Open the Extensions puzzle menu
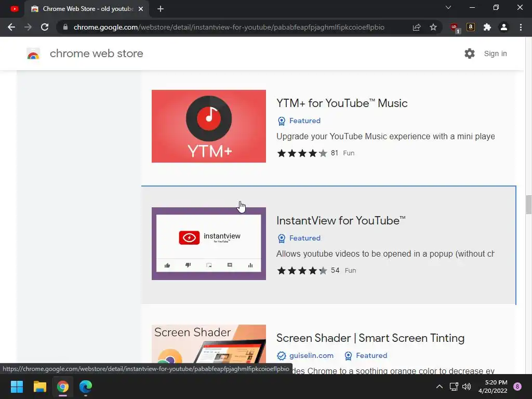This screenshot has height=399, width=532. 487,27
